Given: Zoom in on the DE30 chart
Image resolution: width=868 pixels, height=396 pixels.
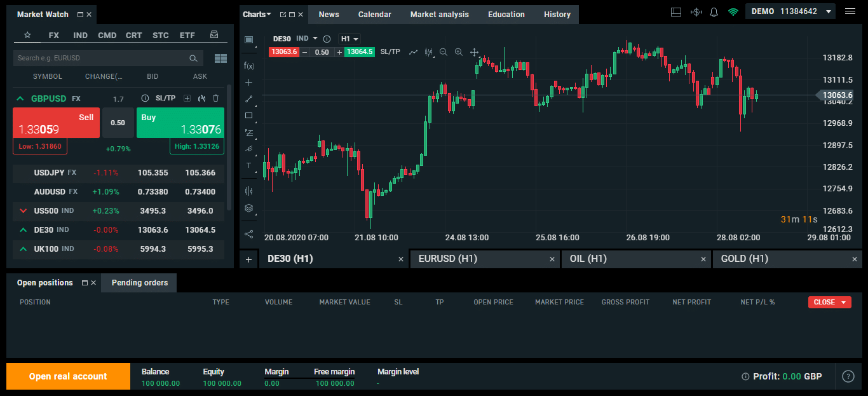Looking at the screenshot, I should click(x=459, y=52).
